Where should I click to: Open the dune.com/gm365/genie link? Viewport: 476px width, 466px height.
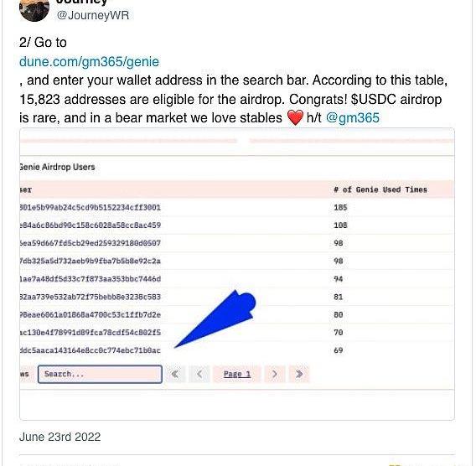coord(89,62)
